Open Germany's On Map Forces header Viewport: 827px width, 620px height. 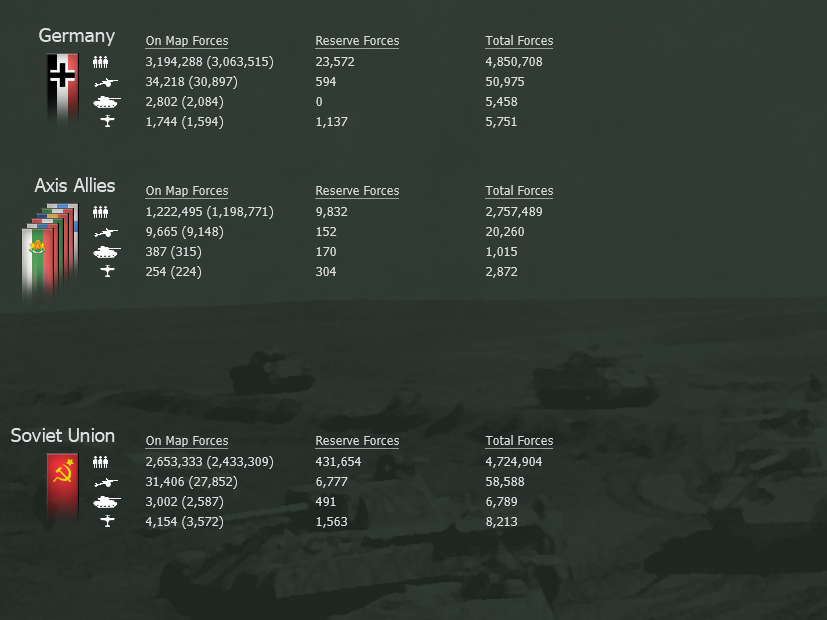(x=187, y=41)
